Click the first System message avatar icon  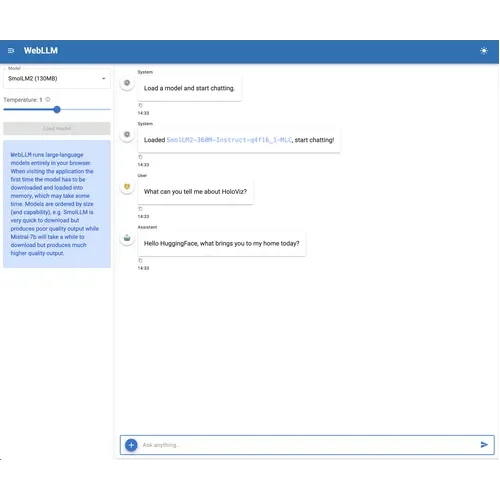coord(127,83)
